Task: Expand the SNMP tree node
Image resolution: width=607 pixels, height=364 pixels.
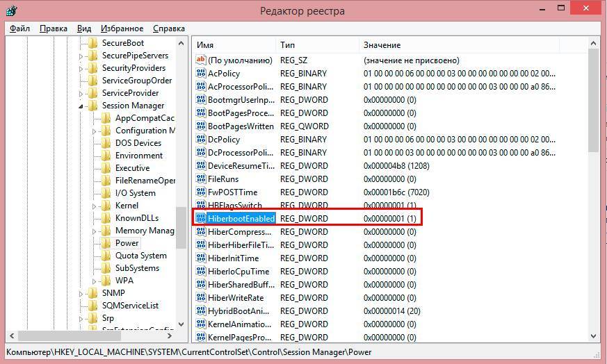Action: point(82,293)
